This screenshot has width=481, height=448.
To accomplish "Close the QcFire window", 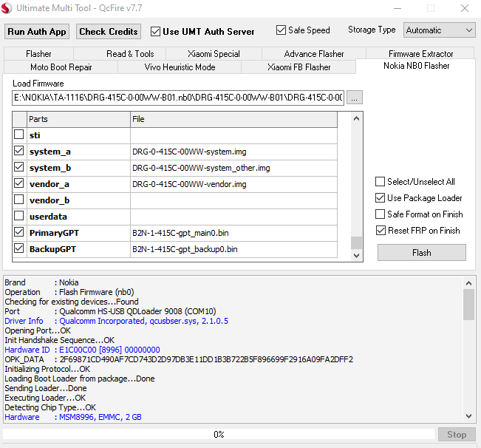I will pyautogui.click(x=465, y=8).
